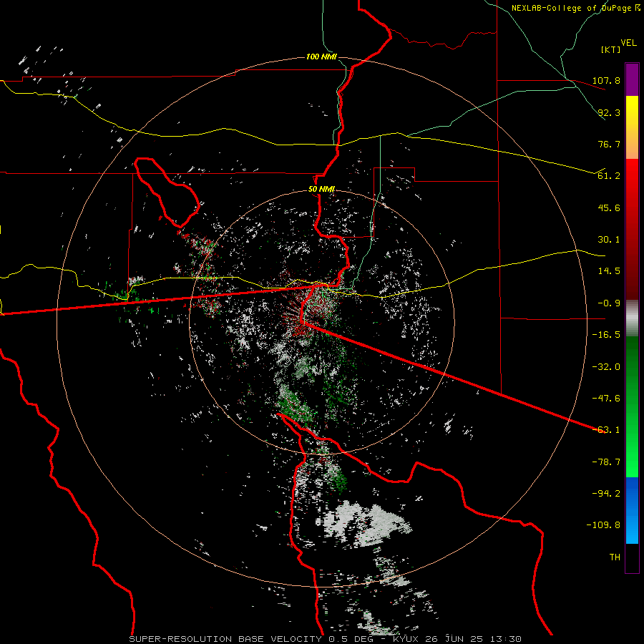Click the VEL legend title
This screenshot has width=644, height=644.
click(x=628, y=42)
